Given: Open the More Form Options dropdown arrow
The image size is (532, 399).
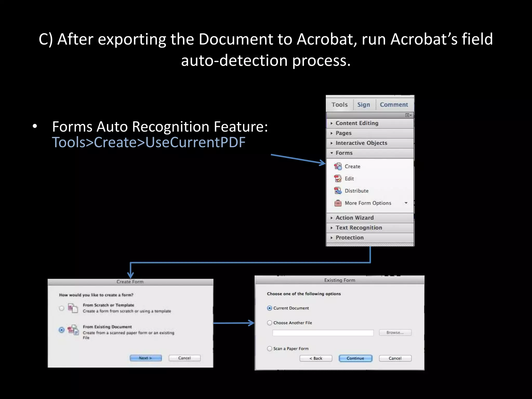Looking at the screenshot, I should tap(406, 203).
